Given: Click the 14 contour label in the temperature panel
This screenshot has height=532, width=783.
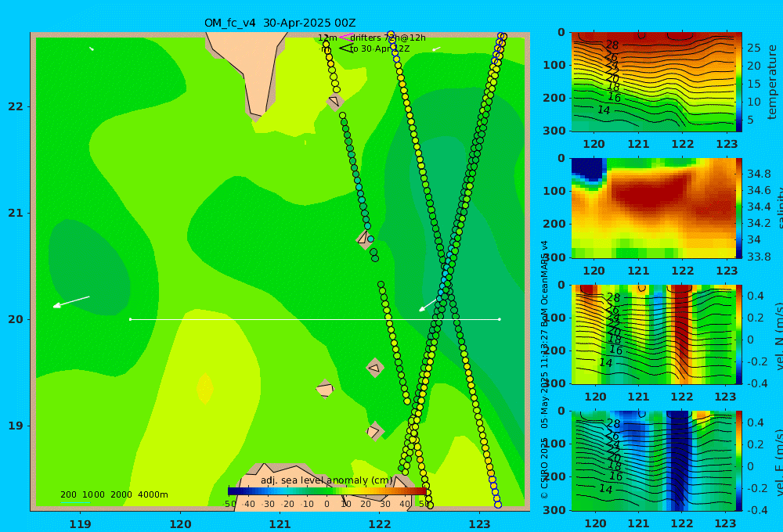Looking at the screenshot, I should (x=604, y=110).
